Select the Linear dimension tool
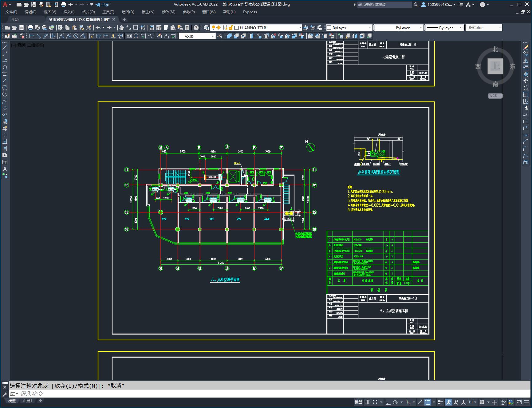The height and width of the screenshot is (408, 532). pyautogui.click(x=31, y=36)
